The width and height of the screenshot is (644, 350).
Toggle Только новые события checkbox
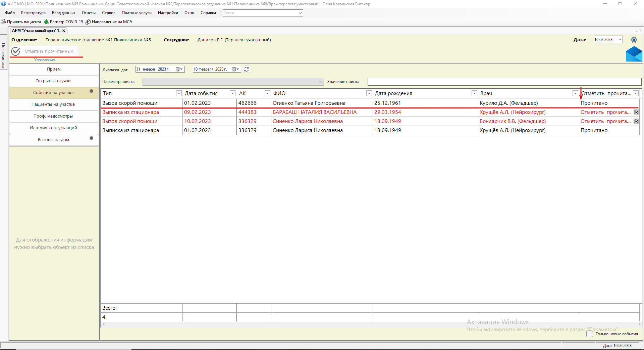[590, 334]
